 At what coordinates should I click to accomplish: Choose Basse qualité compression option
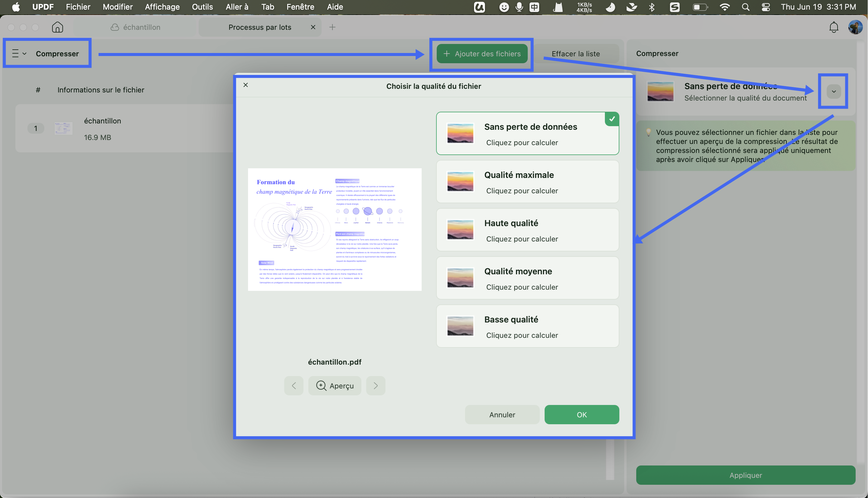(527, 326)
